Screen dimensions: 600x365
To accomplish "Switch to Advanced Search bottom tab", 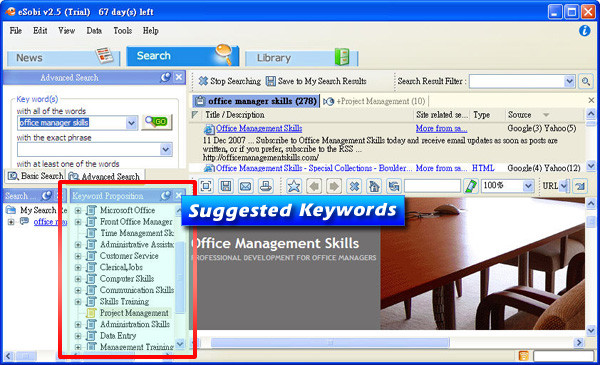I will [104, 176].
